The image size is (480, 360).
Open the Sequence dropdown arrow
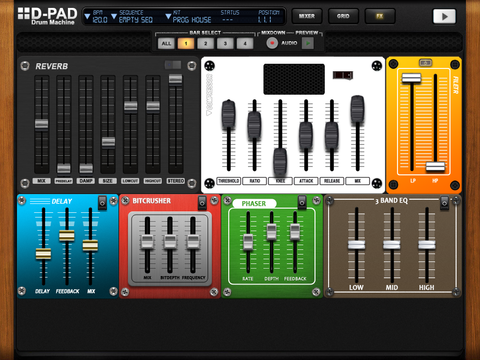[114, 16]
